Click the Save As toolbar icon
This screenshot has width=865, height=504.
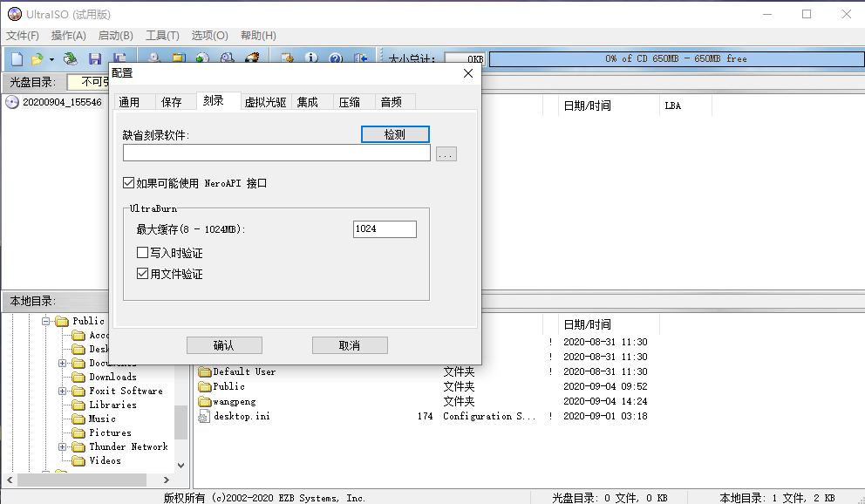coord(119,58)
